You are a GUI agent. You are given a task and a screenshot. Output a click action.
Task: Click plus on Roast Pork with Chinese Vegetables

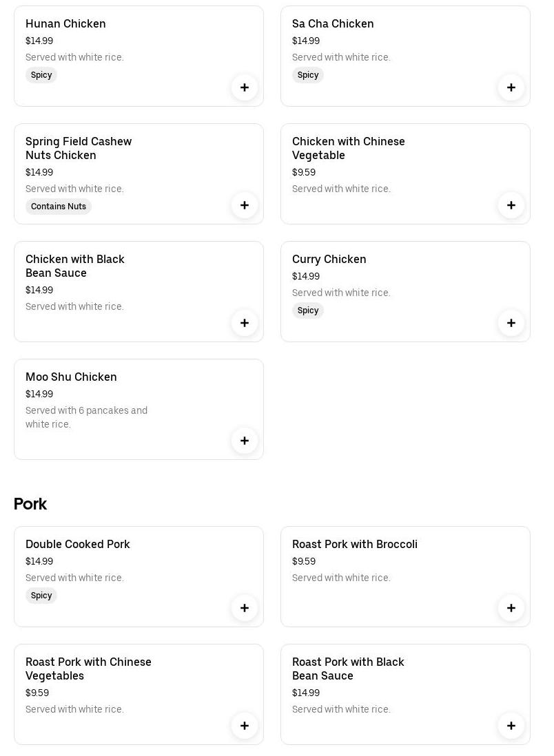click(245, 726)
